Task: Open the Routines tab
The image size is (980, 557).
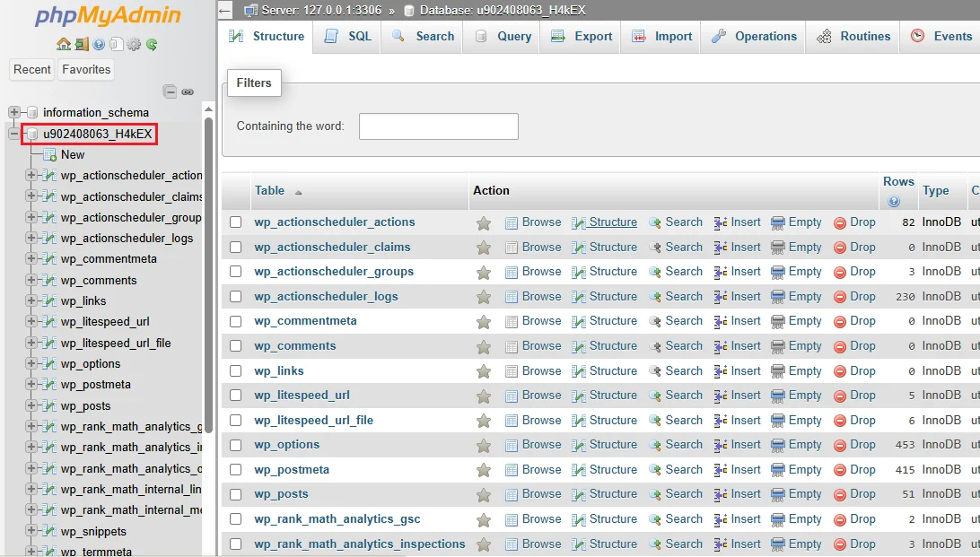Action: tap(853, 36)
